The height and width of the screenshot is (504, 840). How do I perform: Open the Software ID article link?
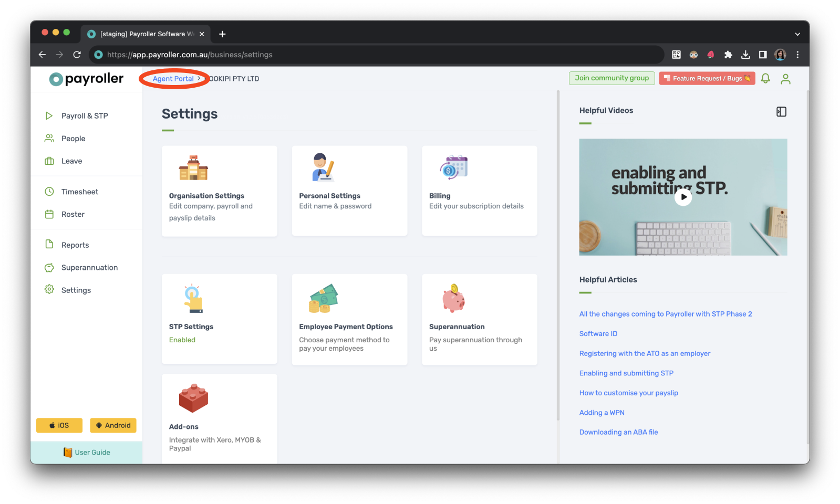point(598,334)
